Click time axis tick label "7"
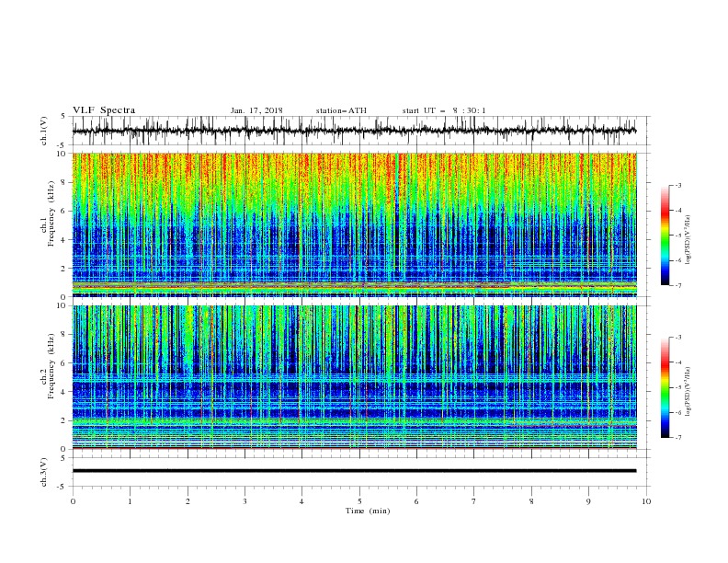Image resolution: width=728 pixels, height=563 pixels. coord(474,501)
